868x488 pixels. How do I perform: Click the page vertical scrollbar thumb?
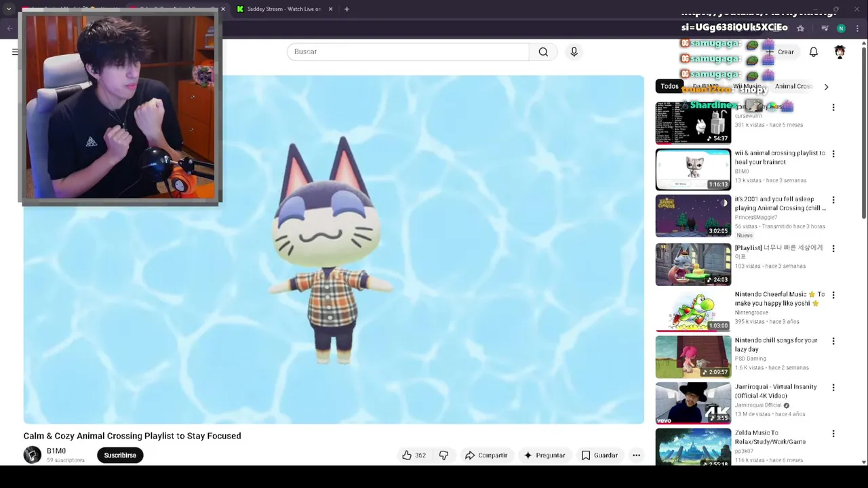[864, 132]
